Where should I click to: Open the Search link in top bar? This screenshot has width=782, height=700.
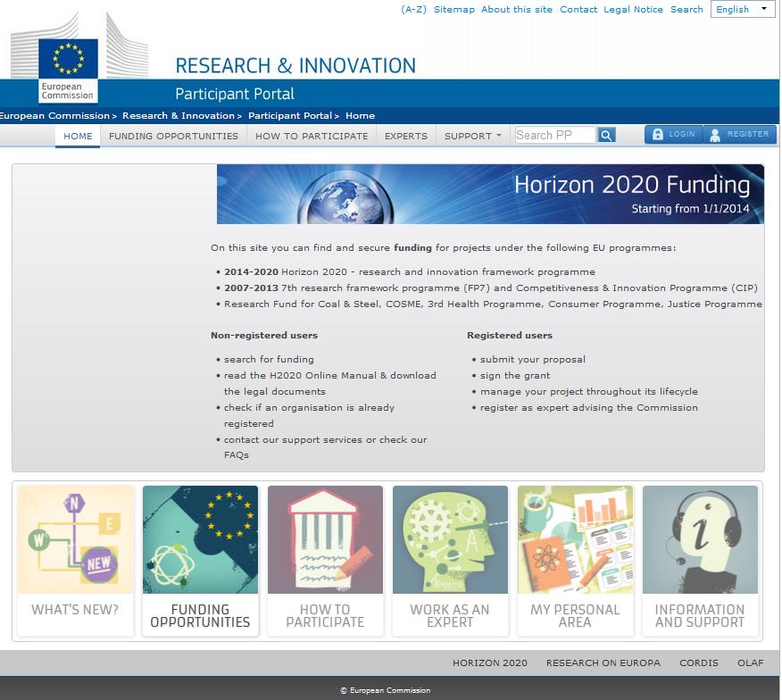click(x=686, y=10)
